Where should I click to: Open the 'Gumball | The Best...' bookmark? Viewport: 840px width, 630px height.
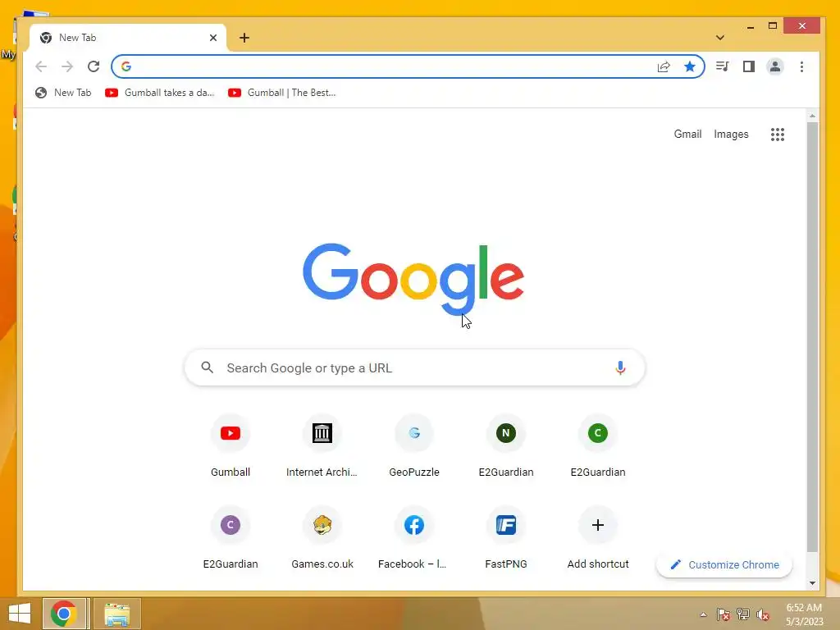coord(282,93)
